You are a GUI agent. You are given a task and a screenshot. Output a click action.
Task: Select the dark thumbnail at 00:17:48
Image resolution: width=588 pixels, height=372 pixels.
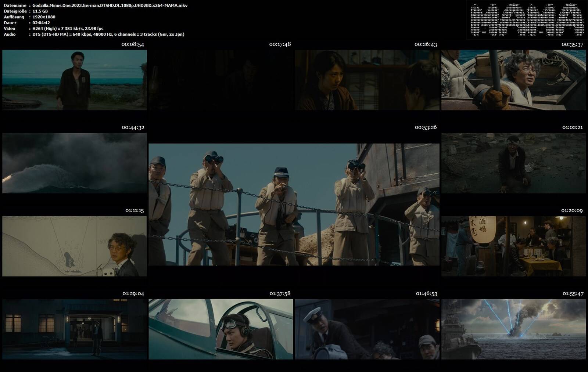pyautogui.click(x=221, y=80)
